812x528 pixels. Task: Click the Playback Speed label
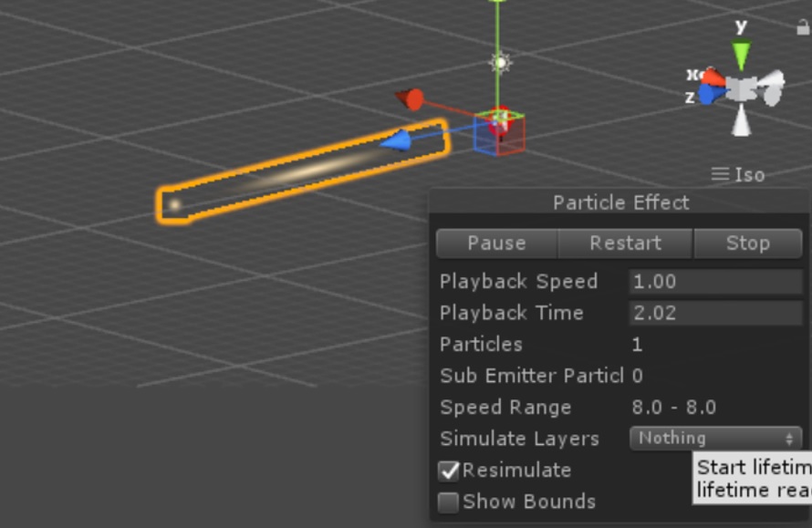518,282
